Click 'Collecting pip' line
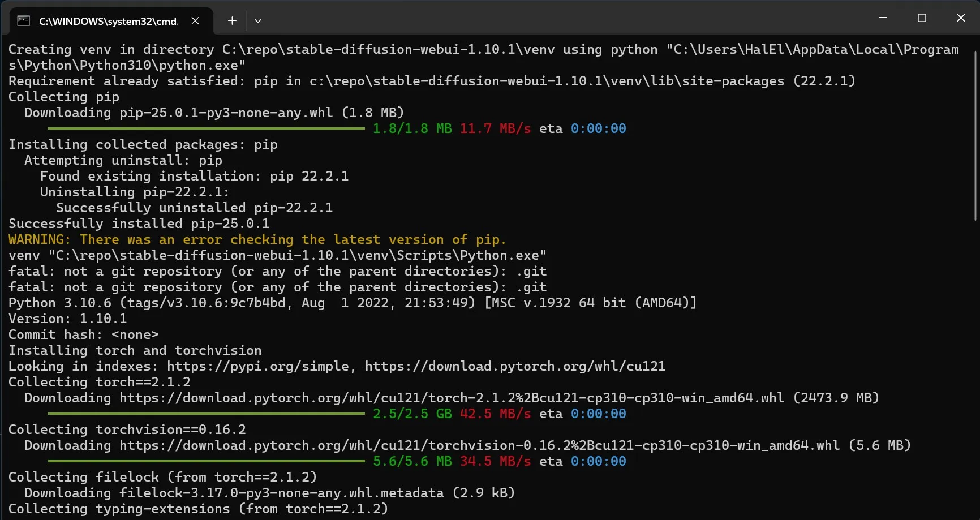This screenshot has width=980, height=520. [x=64, y=97]
